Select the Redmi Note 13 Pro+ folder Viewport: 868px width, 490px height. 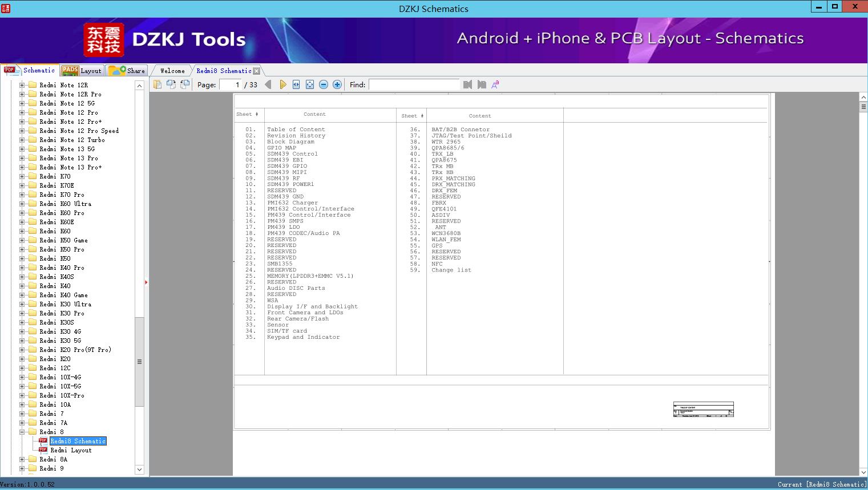pos(71,167)
